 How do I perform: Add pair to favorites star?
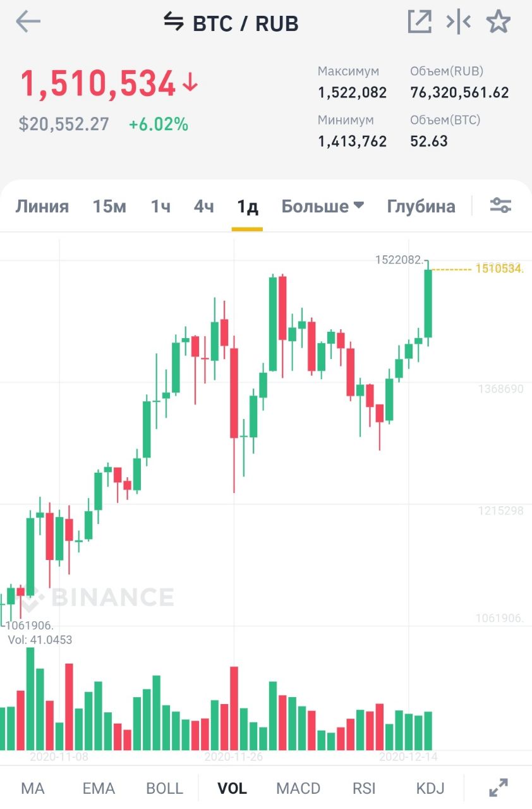498,22
